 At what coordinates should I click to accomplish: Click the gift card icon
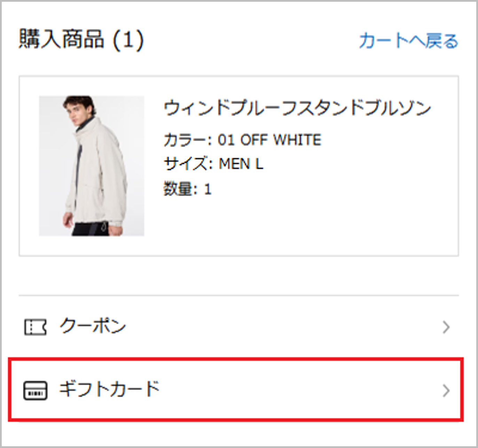pos(35,390)
